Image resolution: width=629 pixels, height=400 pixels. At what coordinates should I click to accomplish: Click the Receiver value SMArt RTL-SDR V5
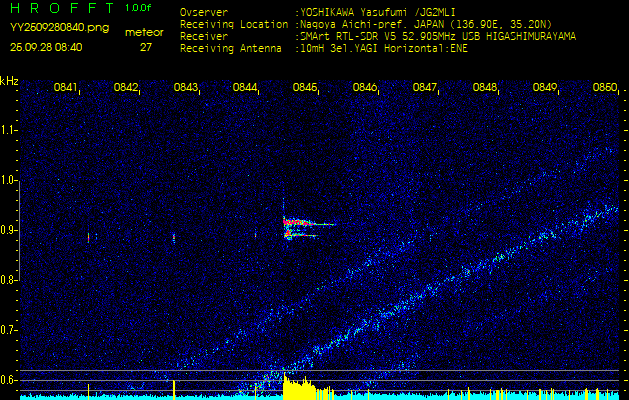click(349, 37)
